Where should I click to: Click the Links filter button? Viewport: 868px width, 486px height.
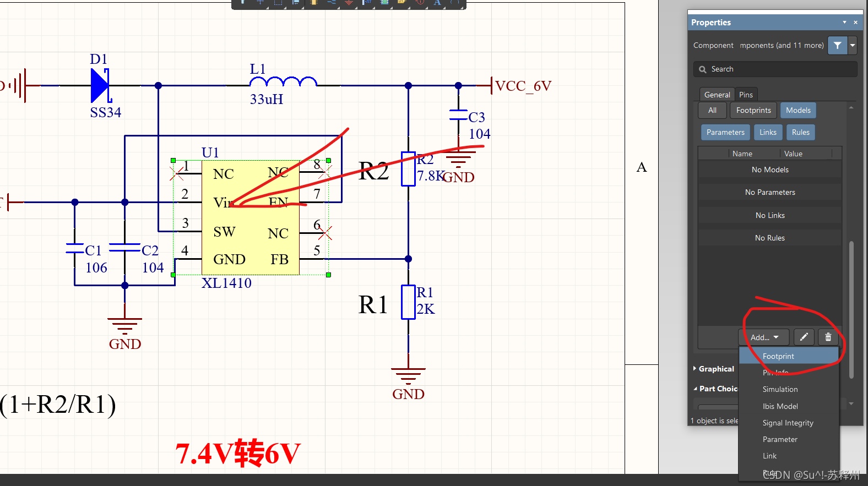[x=767, y=132]
